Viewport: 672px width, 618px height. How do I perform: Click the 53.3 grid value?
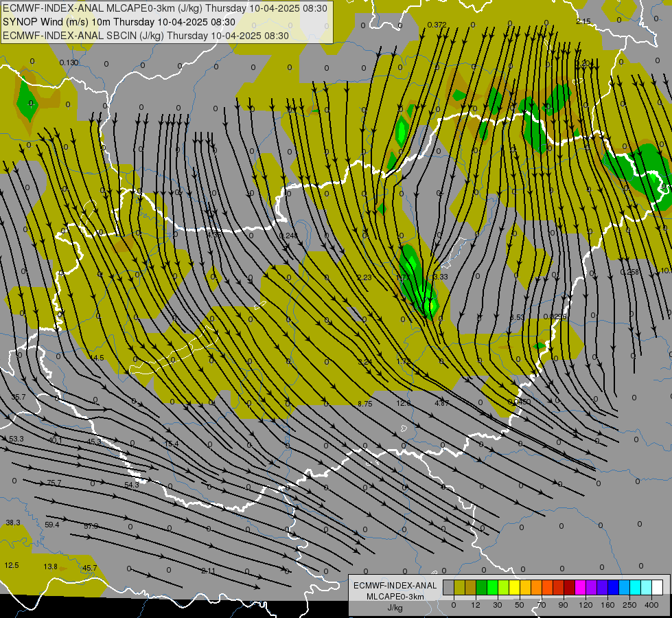click(x=16, y=439)
